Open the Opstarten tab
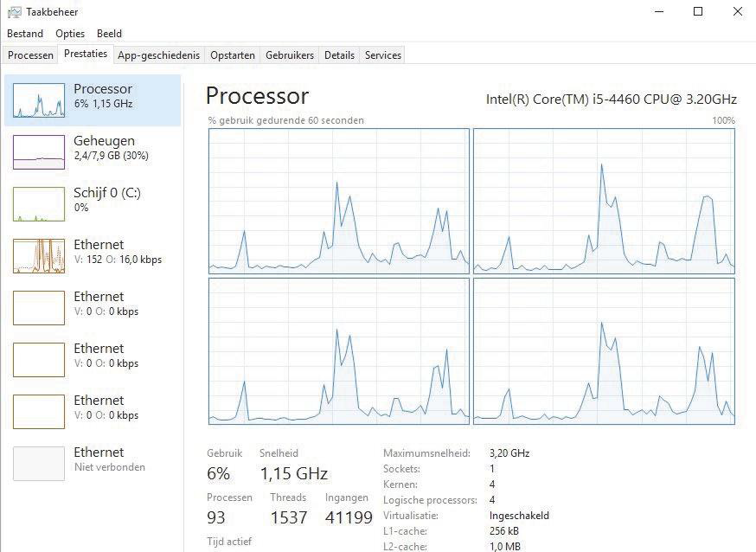This screenshot has width=756, height=552. tap(233, 55)
